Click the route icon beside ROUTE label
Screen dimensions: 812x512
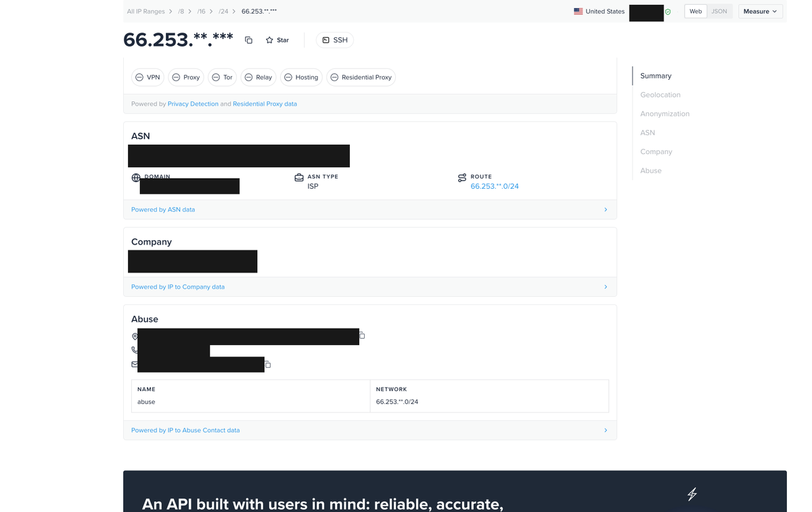click(462, 178)
